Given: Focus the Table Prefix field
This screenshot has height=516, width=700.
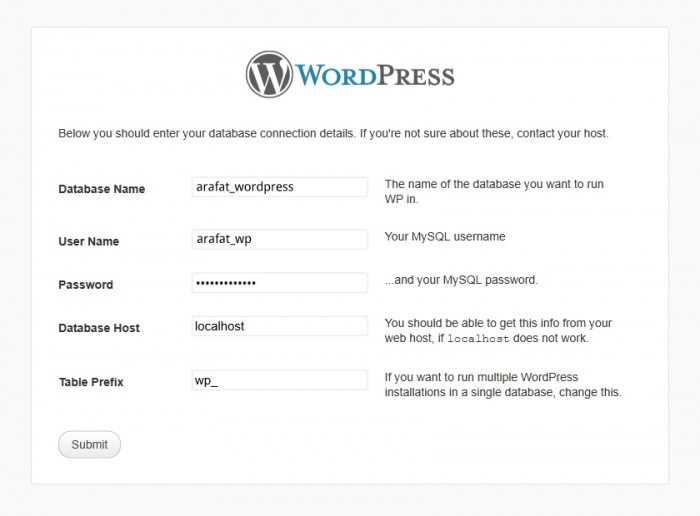Looking at the screenshot, I should (280, 380).
